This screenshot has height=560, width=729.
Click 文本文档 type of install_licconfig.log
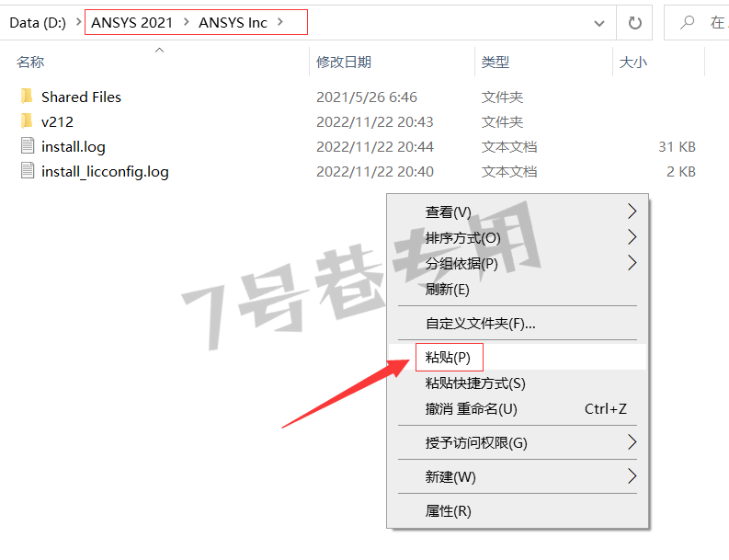509,172
